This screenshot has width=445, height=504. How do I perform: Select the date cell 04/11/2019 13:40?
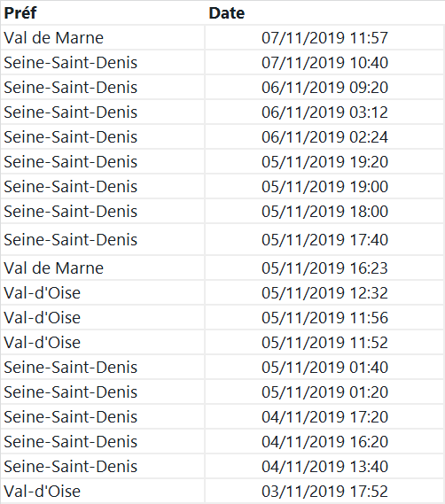click(x=324, y=465)
